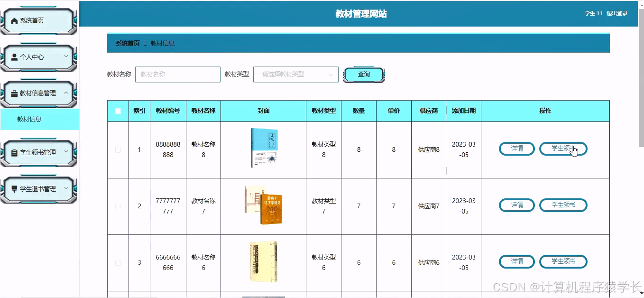Click the cover image of 教材名称6
Viewport: 644px width, 298px height.
[x=264, y=262]
